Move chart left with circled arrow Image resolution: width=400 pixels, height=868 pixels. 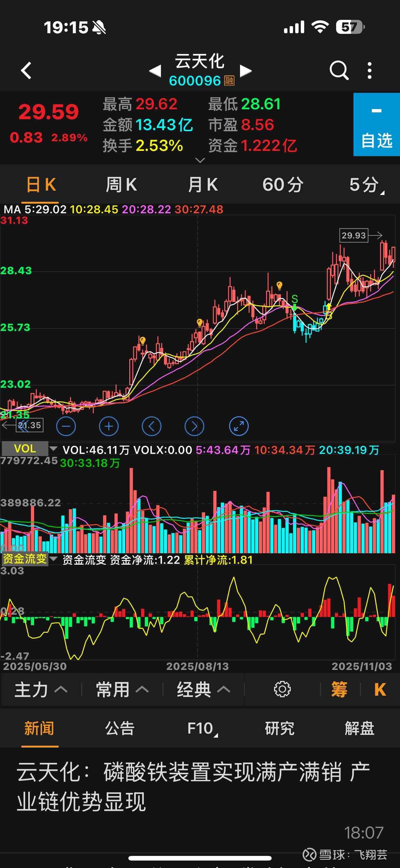(x=152, y=426)
